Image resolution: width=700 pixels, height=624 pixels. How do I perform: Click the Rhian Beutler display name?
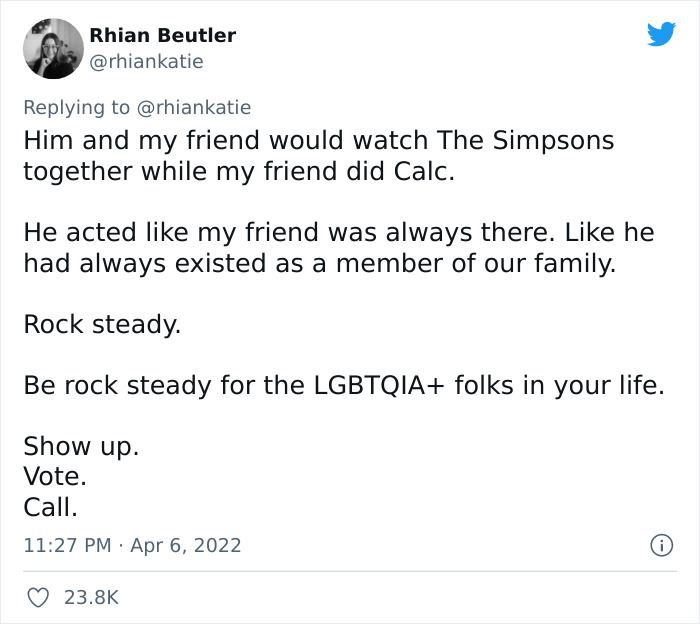tap(162, 35)
